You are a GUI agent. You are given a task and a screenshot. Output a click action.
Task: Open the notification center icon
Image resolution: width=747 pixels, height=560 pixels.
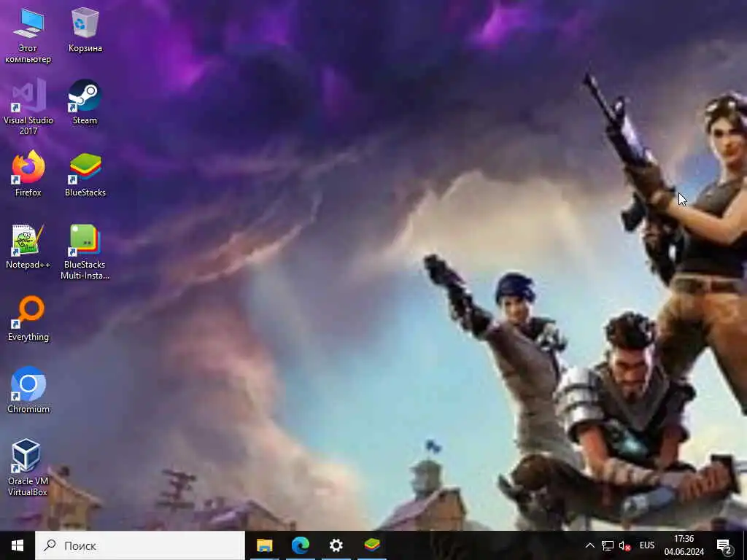pos(724,545)
